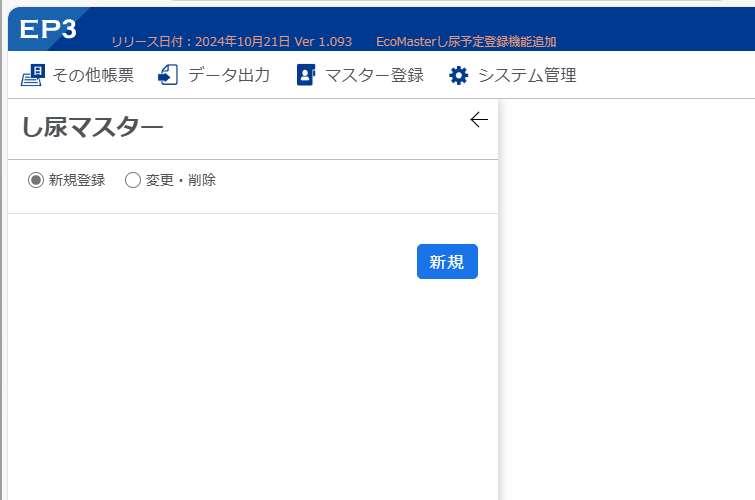This screenshot has width=755, height=500.
Task: Click the blue 新規 button
Action: coord(447,262)
